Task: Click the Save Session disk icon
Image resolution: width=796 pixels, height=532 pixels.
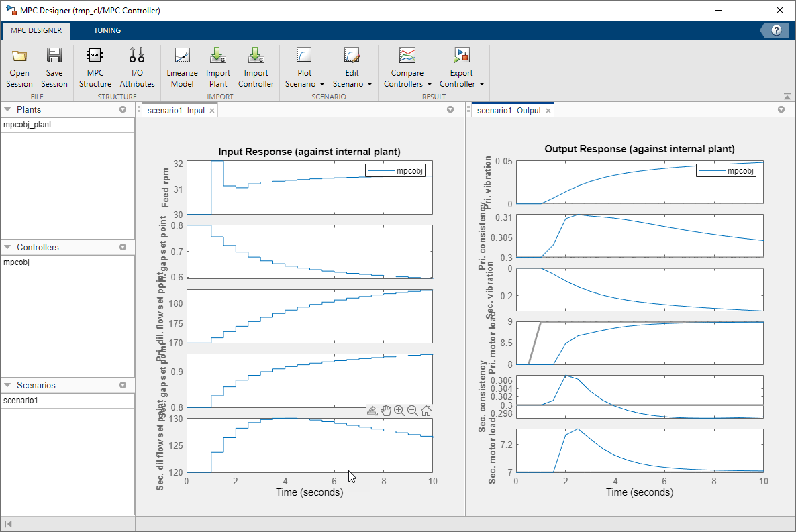Action: click(54, 56)
